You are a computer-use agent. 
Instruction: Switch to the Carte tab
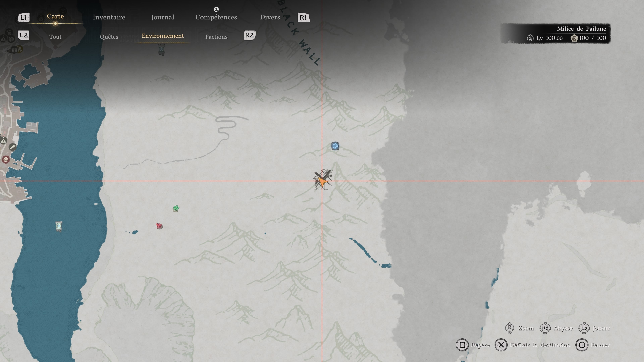coord(55,16)
